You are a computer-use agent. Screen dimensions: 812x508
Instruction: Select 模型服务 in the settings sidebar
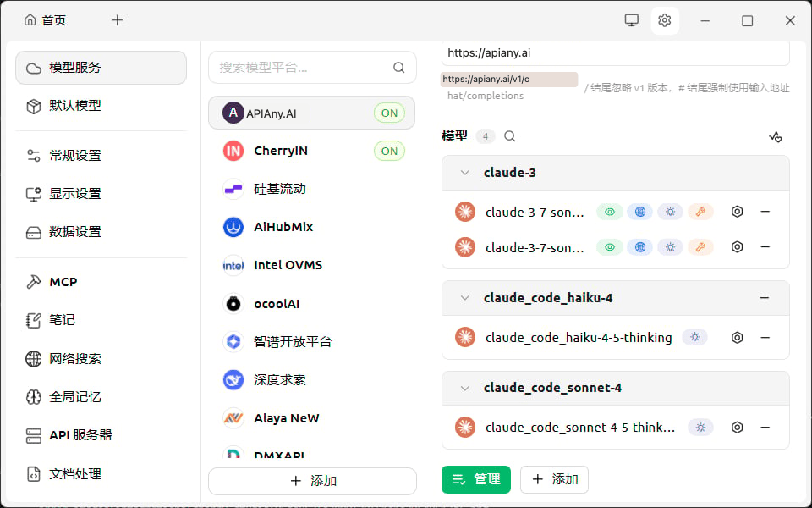tap(101, 68)
